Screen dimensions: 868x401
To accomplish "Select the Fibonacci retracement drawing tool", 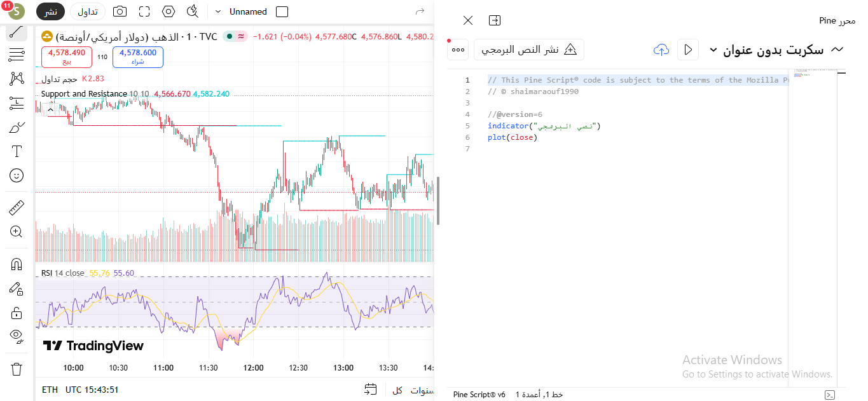I will [x=17, y=55].
